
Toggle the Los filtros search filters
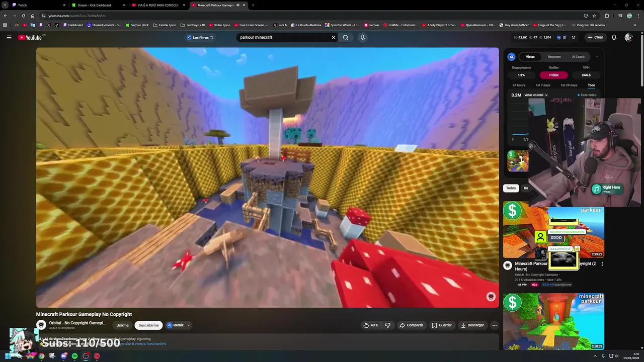200,37
